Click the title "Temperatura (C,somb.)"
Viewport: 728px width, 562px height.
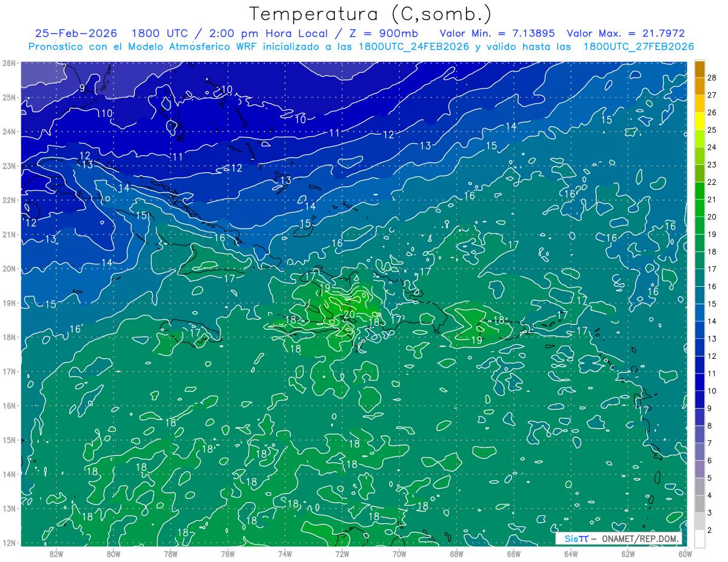tap(371, 15)
